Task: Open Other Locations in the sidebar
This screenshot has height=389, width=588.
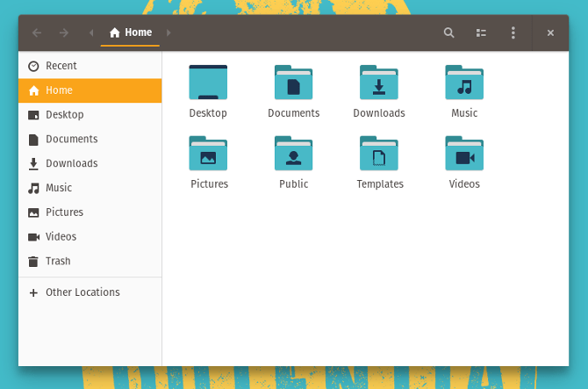Action: click(x=90, y=292)
